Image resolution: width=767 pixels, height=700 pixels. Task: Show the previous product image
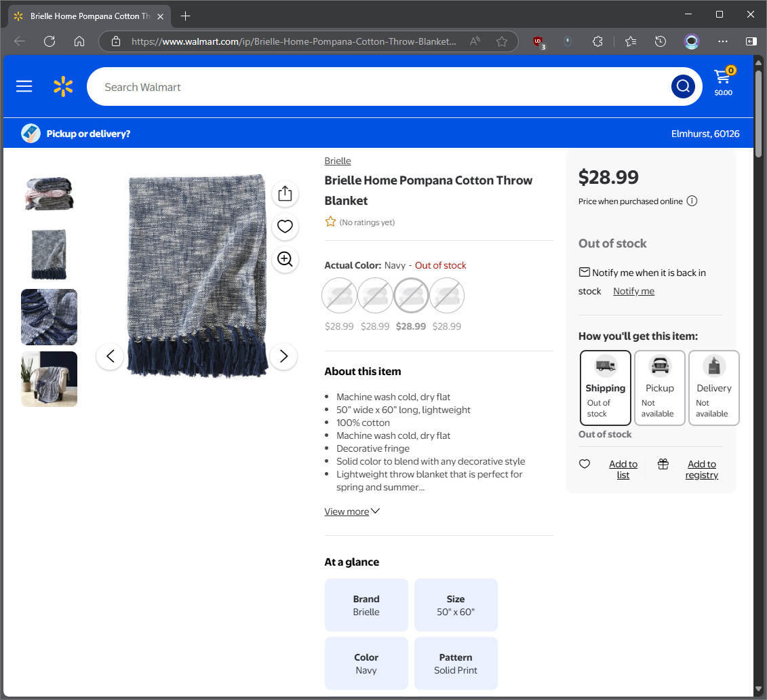[110, 356]
